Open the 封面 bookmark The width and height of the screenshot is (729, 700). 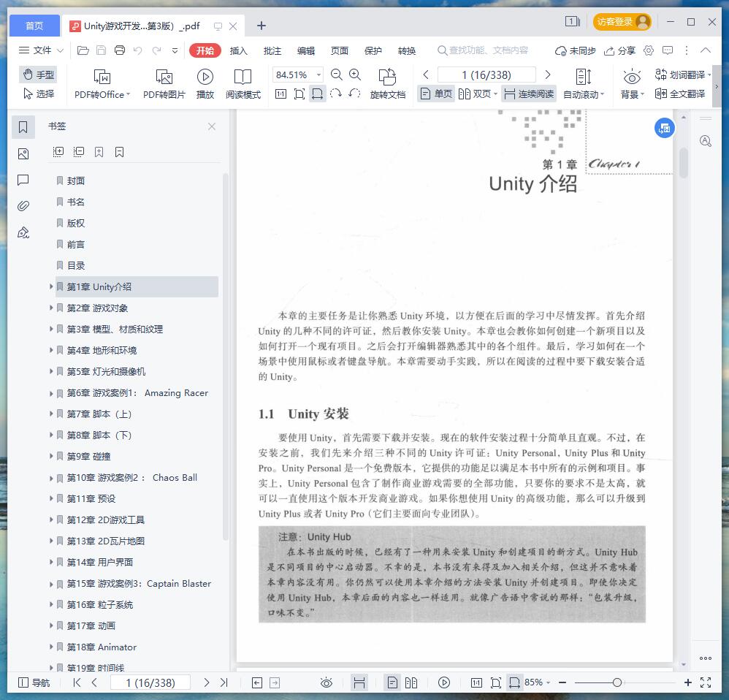pos(76,180)
